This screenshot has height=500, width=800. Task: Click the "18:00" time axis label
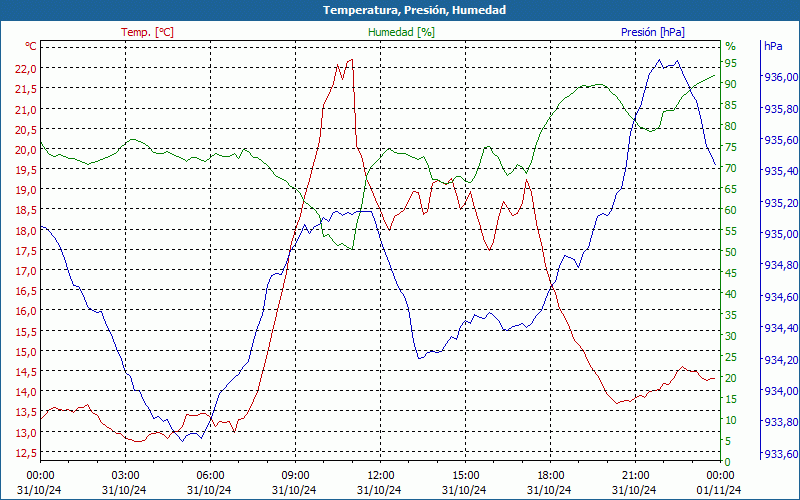click(x=551, y=476)
